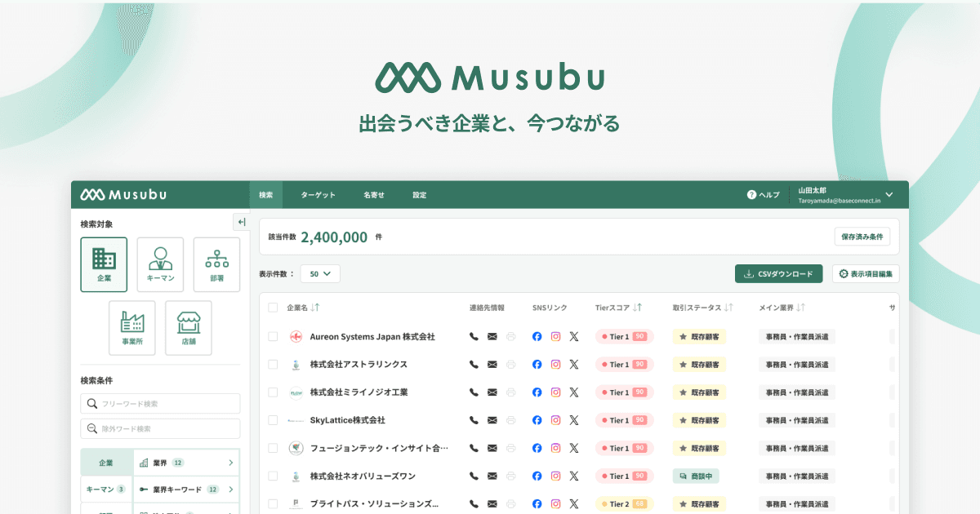Expand the 業界 filter category
Screen dimensions: 980x514
tap(186, 462)
